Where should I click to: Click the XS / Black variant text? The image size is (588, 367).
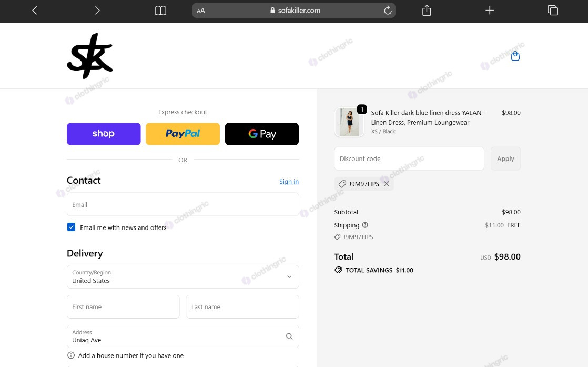point(383,131)
